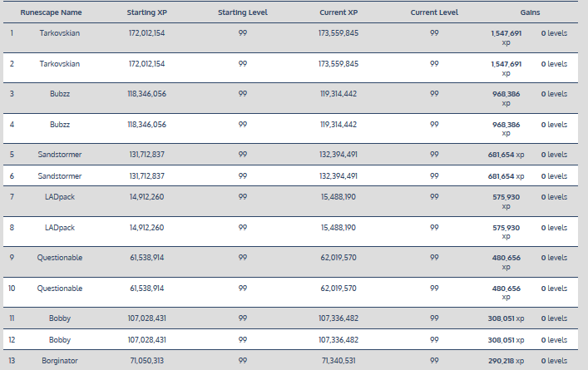Select row 12's current XP 107,336,482
This screenshot has height=370, width=588.
[338, 340]
